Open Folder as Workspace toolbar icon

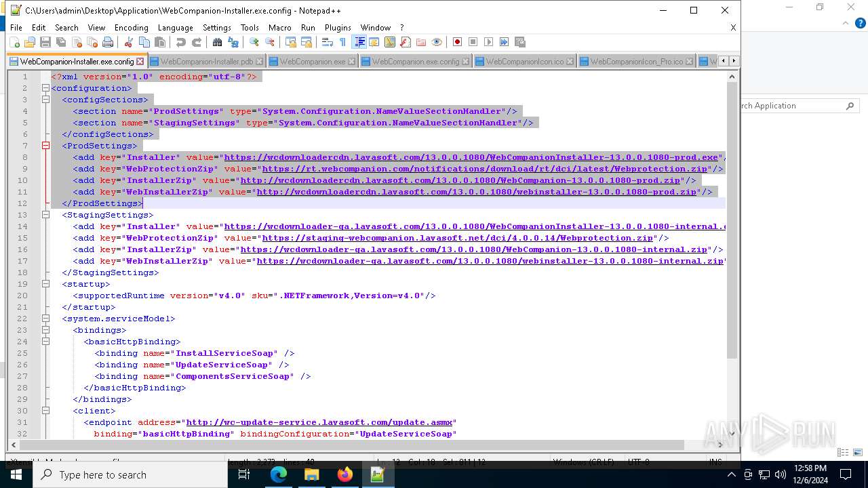click(420, 42)
